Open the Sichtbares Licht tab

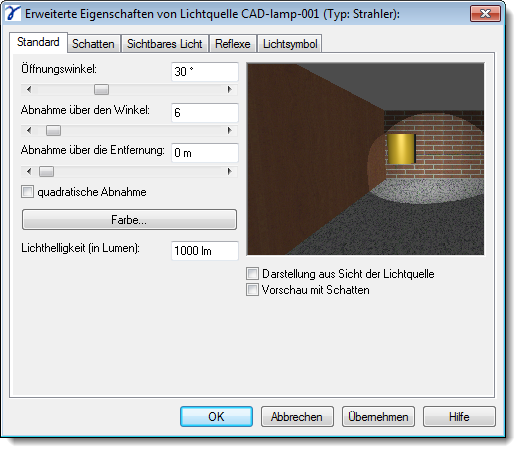pos(165,44)
